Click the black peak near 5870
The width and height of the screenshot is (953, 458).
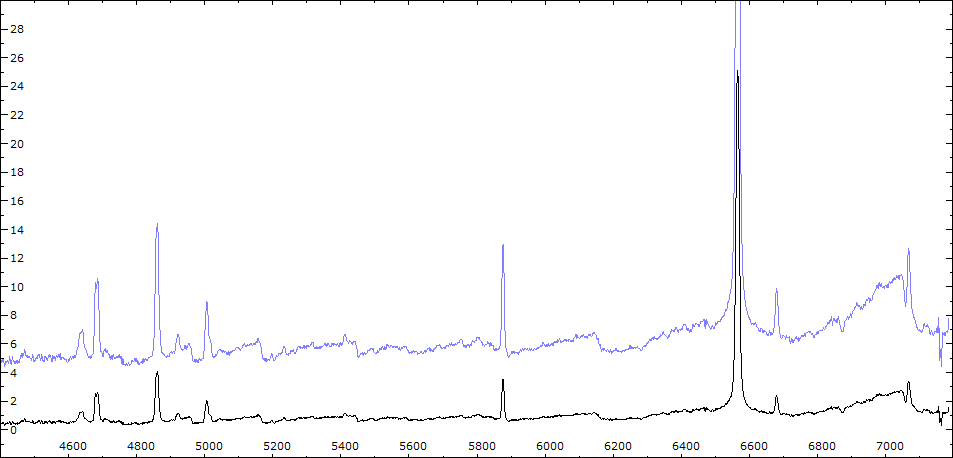[503, 380]
